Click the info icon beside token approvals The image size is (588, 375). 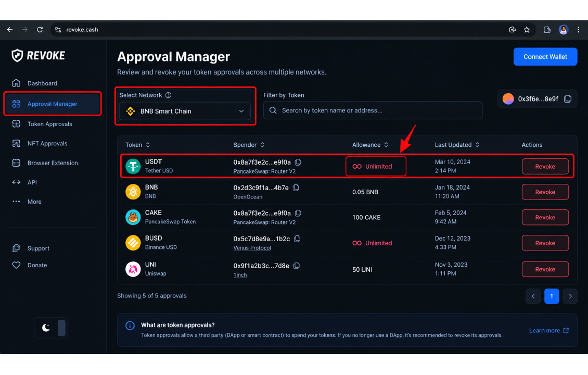[130, 326]
